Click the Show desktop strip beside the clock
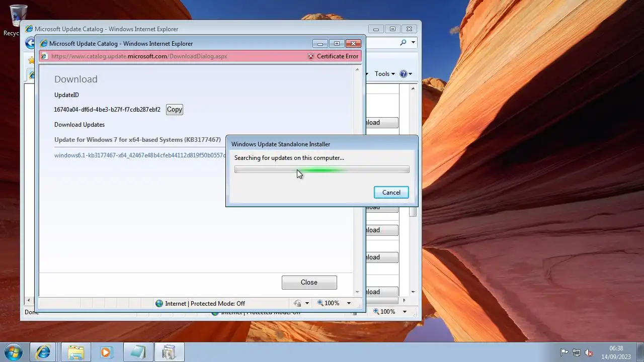This screenshot has width=644, height=362. pos(640,352)
